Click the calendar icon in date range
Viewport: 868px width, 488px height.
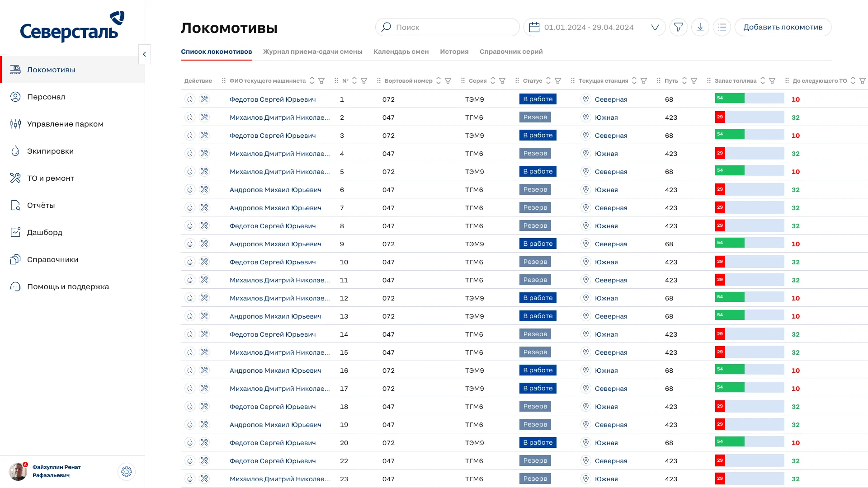point(534,27)
